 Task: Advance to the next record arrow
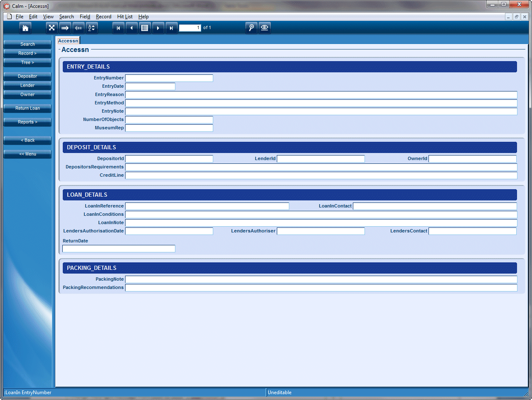pos(158,27)
